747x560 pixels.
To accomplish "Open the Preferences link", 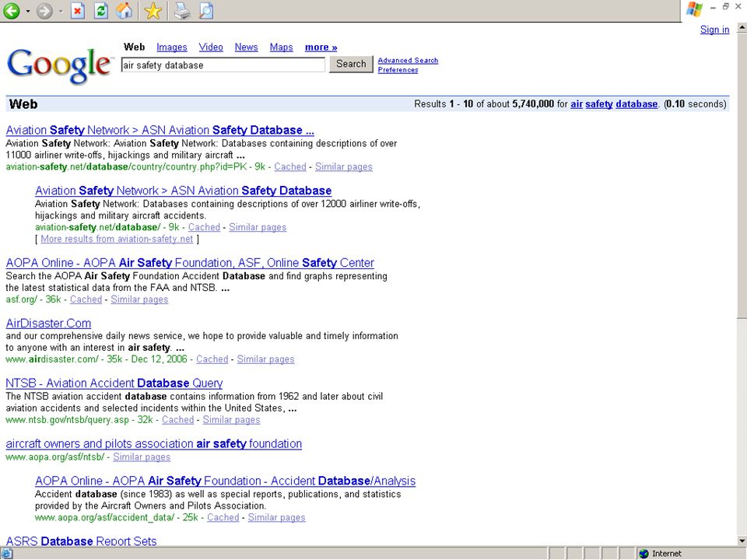I will coord(398,70).
